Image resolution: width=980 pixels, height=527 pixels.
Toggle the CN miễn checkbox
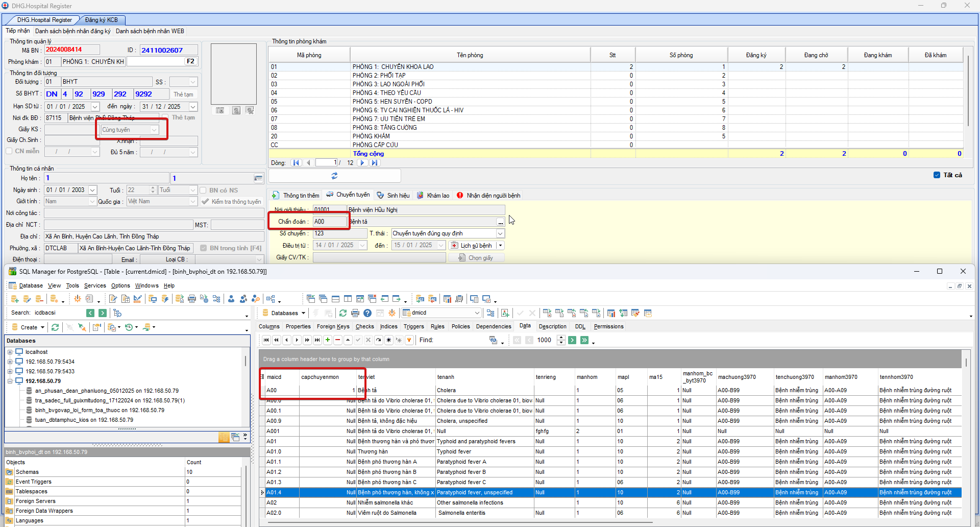click(9, 151)
